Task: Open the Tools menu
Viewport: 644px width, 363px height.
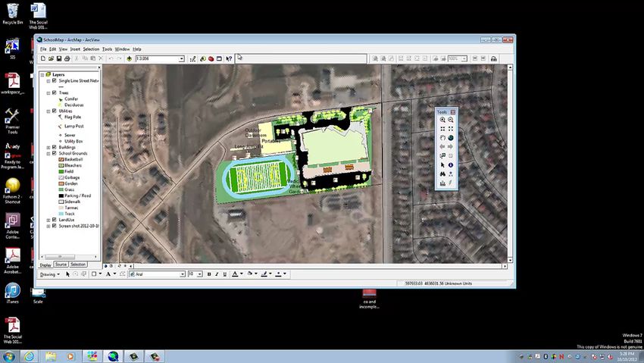Action: [x=107, y=49]
